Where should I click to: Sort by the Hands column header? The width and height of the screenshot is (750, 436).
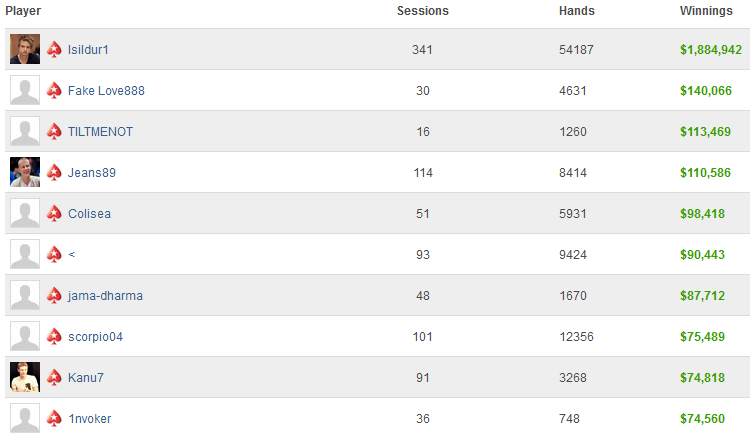point(577,11)
